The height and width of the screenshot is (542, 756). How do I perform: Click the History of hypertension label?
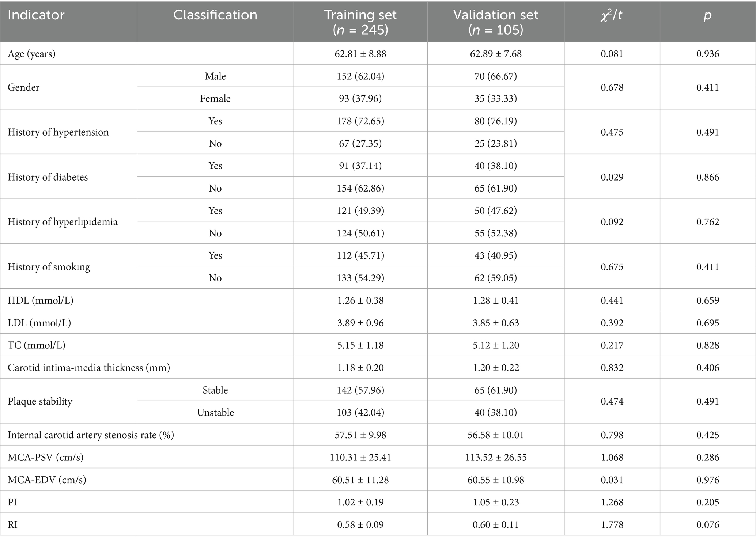[58, 132]
